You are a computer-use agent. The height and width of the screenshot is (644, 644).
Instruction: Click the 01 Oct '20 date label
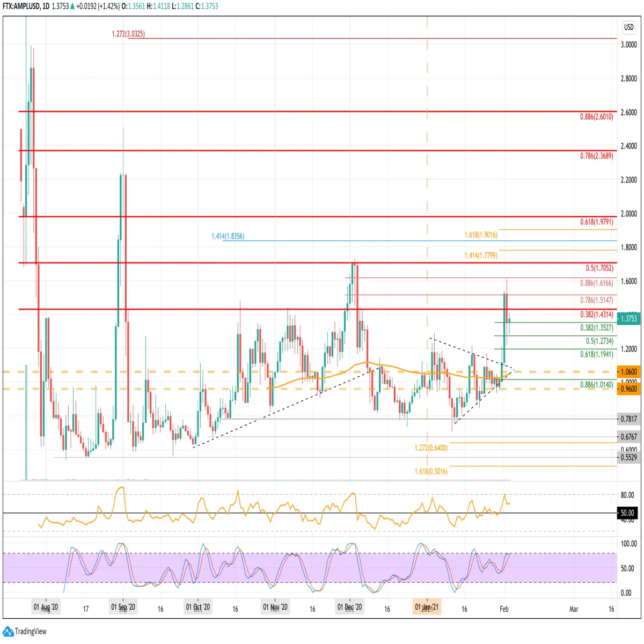coord(198,608)
